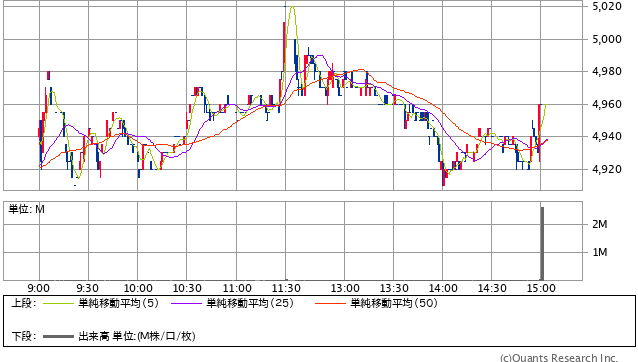Click the 上段: legend label

click(x=24, y=303)
